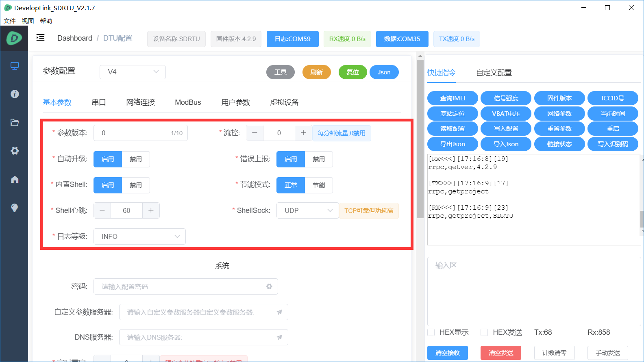The width and height of the screenshot is (644, 362).
Task: Open the 视图 menu
Action: pyautogui.click(x=28, y=21)
